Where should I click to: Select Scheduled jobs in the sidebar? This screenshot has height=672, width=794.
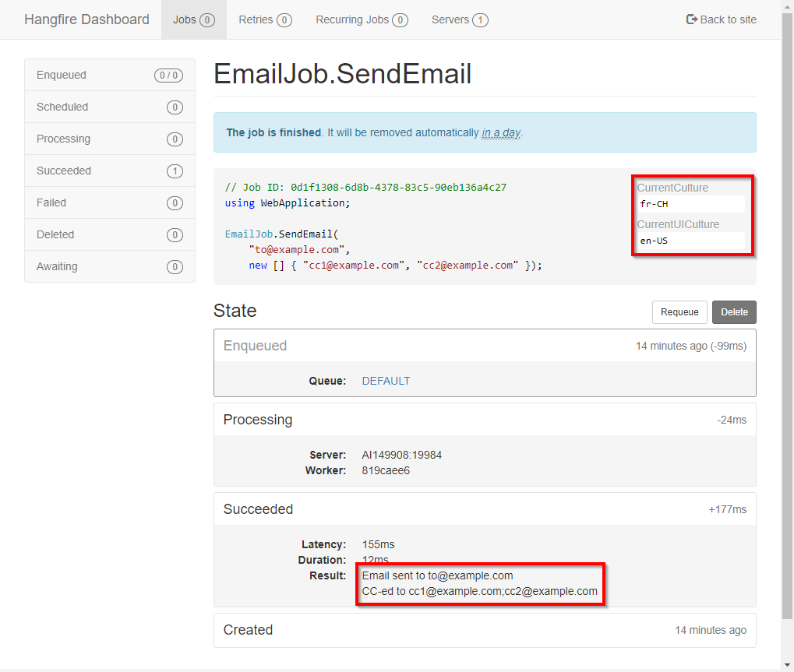pos(110,107)
